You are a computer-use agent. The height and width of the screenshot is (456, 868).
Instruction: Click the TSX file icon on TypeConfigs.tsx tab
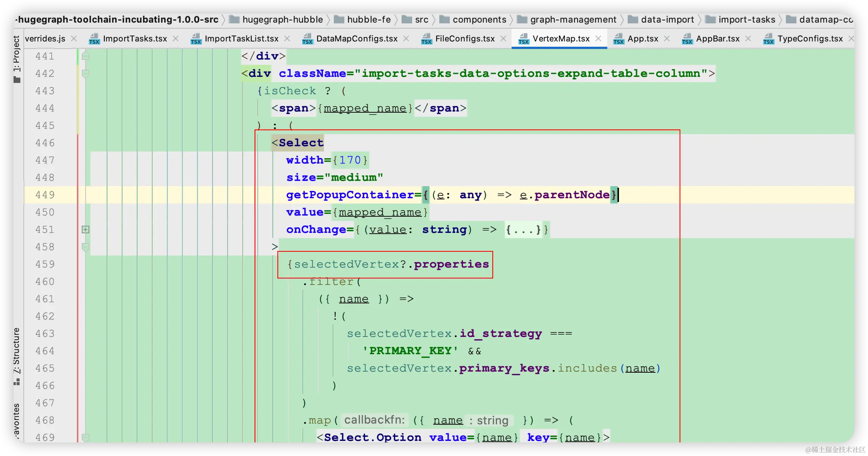tap(769, 38)
